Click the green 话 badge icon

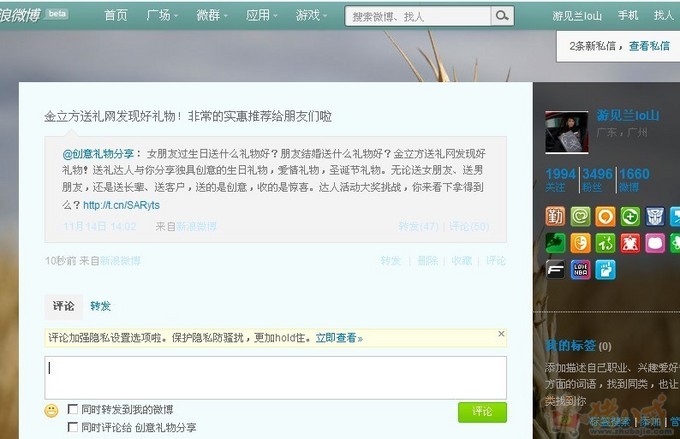605,243
